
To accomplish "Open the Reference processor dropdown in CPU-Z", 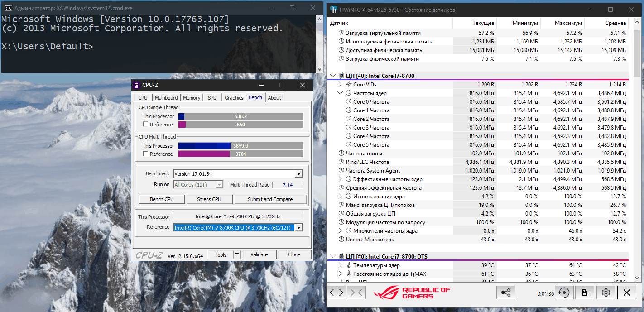I will [298, 228].
